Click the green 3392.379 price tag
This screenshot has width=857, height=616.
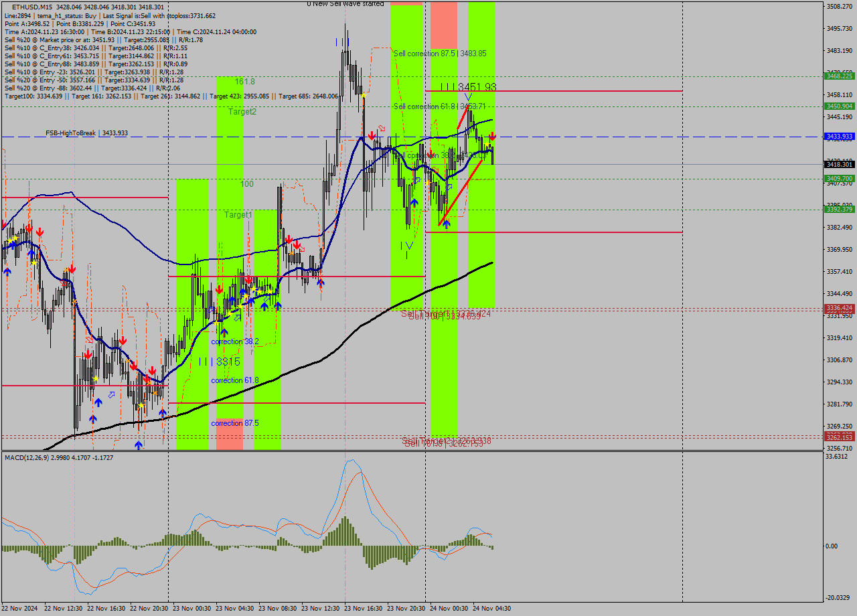pos(839,210)
